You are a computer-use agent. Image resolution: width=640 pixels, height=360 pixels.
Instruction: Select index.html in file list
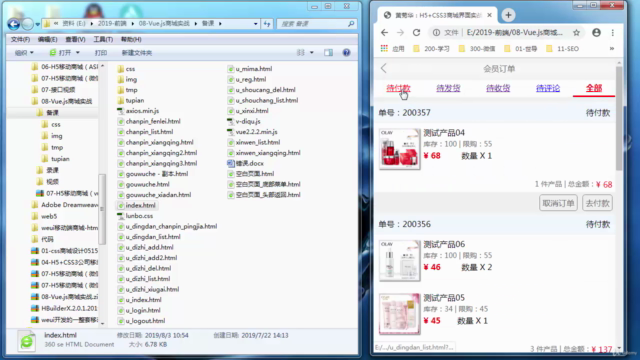coord(136,205)
